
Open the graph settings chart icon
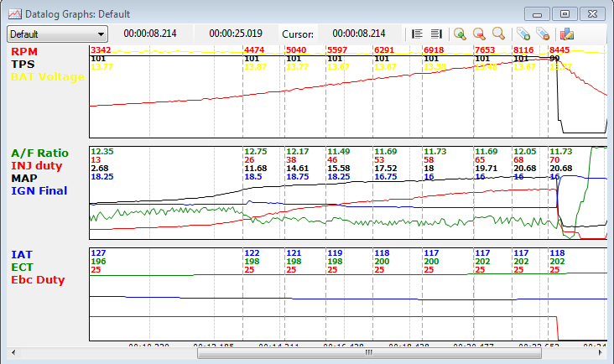pyautogui.click(x=567, y=34)
